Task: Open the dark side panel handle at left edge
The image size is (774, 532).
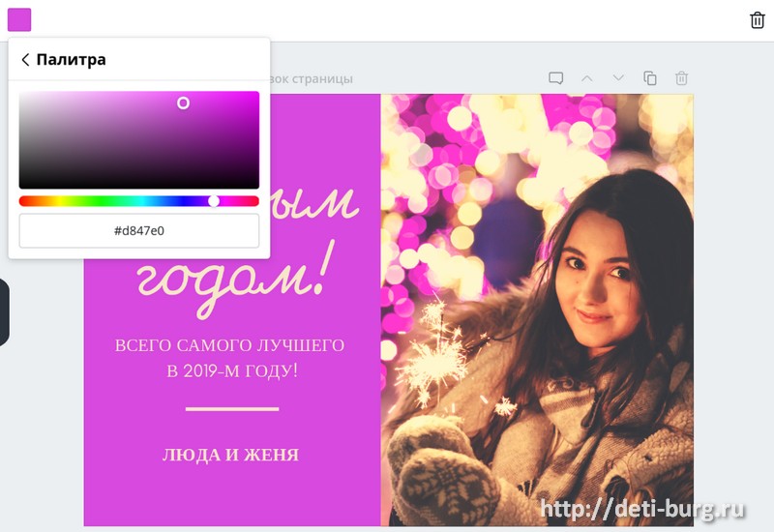Action: pyautogui.click(x=4, y=312)
